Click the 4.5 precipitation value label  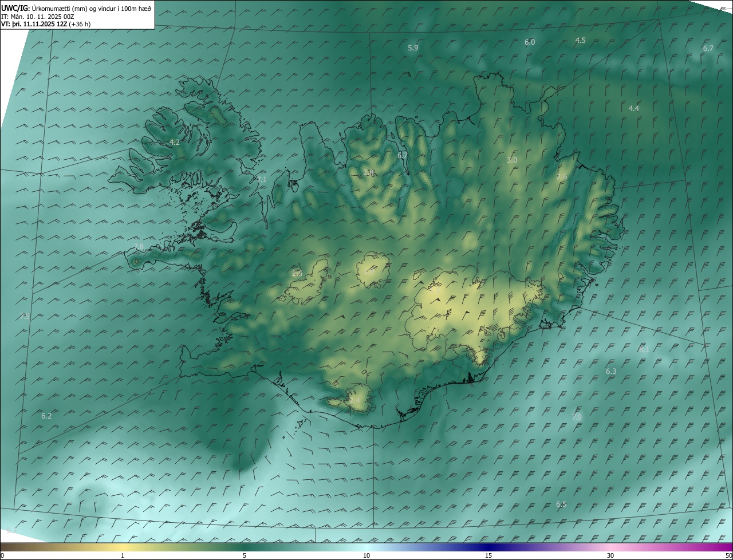click(x=580, y=41)
